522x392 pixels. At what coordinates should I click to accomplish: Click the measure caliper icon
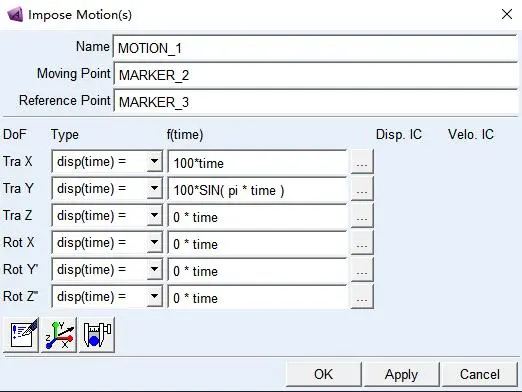[97, 335]
